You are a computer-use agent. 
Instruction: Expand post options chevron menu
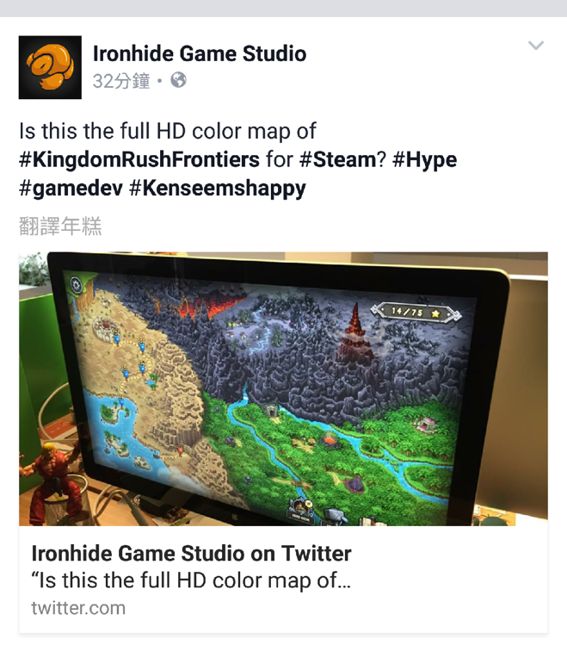coord(536,45)
